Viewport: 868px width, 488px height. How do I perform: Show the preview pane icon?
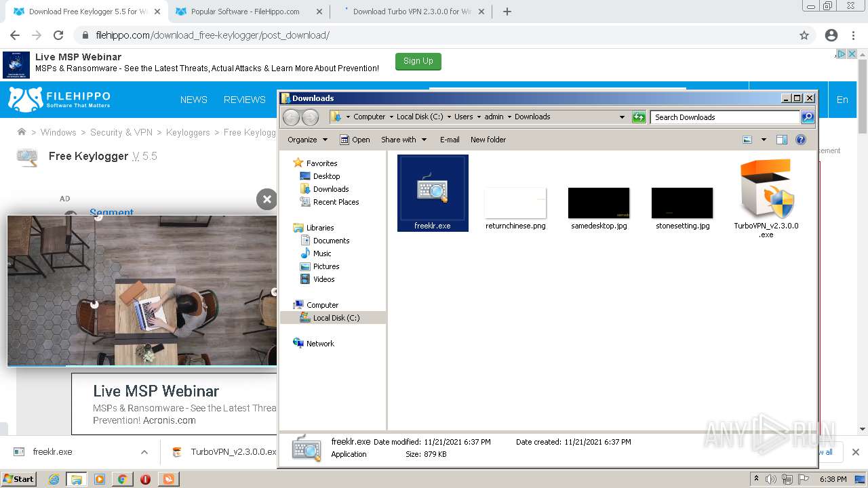(781, 140)
